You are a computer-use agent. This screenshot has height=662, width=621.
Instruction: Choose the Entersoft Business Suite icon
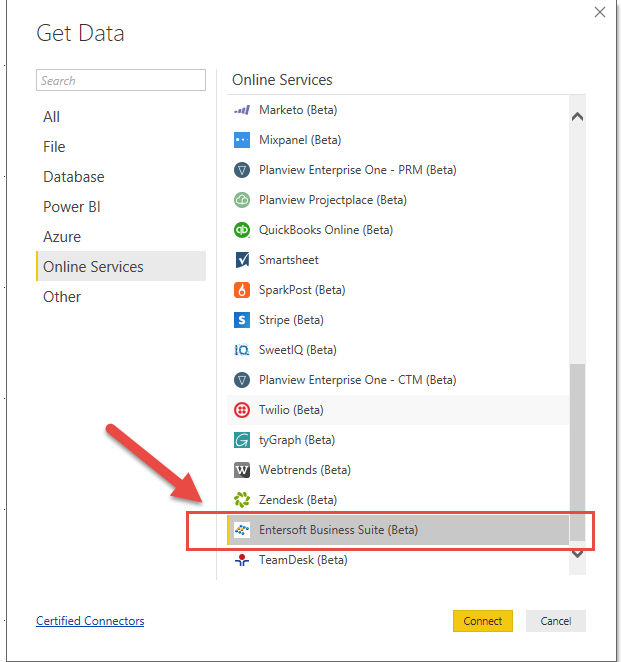point(242,530)
